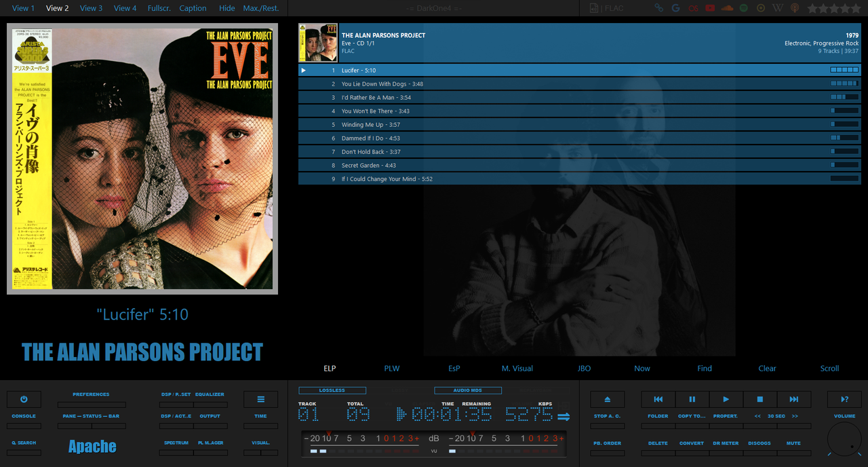The image size is (868, 467).
Task: Pause playback
Action: (692, 399)
